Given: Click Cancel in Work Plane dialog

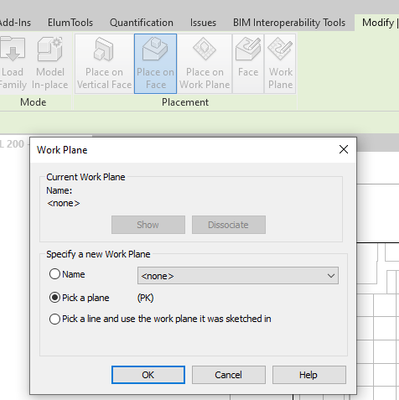Looking at the screenshot, I should pos(229,375).
